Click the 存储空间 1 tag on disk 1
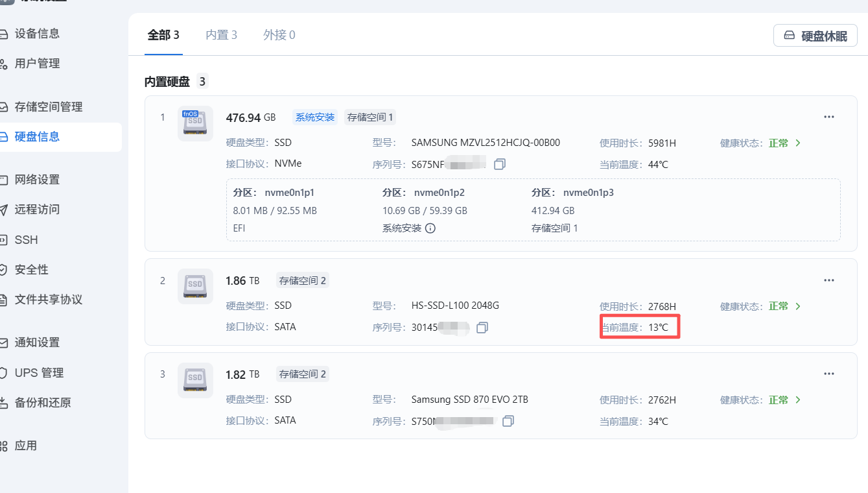The height and width of the screenshot is (493, 868). pos(370,117)
